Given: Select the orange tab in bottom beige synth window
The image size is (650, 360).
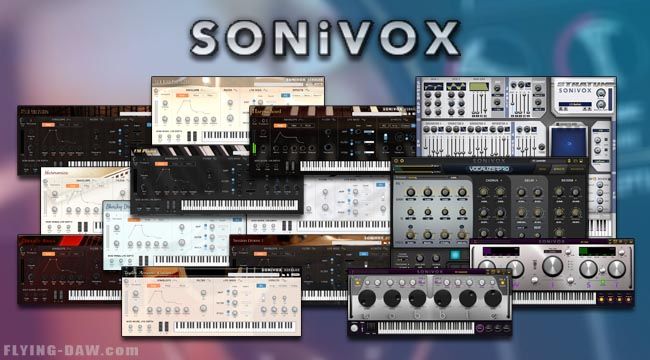Looking at the screenshot, I should click(153, 286).
